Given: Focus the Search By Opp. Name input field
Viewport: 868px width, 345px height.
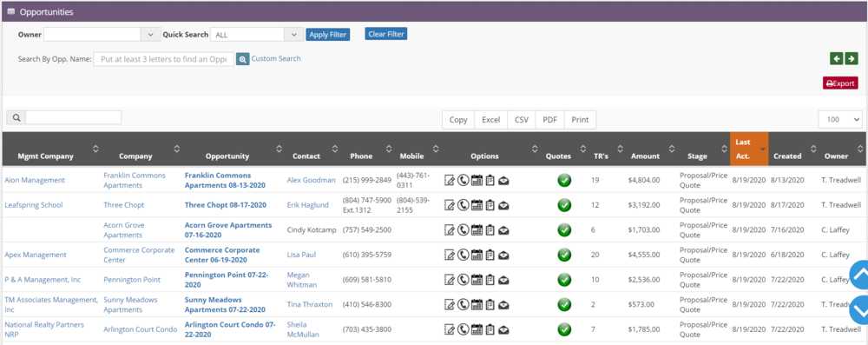Looking at the screenshot, I should click(163, 59).
